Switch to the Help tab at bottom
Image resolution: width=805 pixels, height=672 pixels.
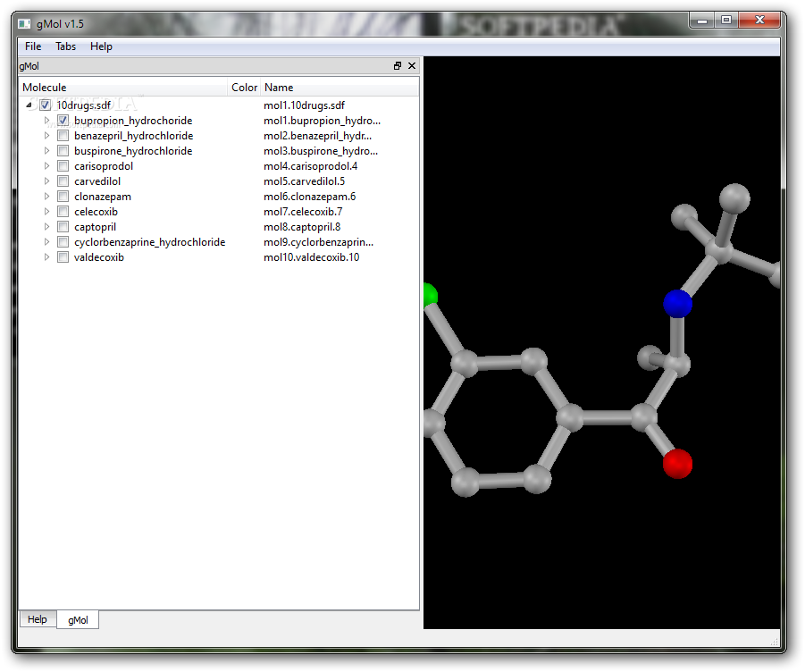[38, 619]
